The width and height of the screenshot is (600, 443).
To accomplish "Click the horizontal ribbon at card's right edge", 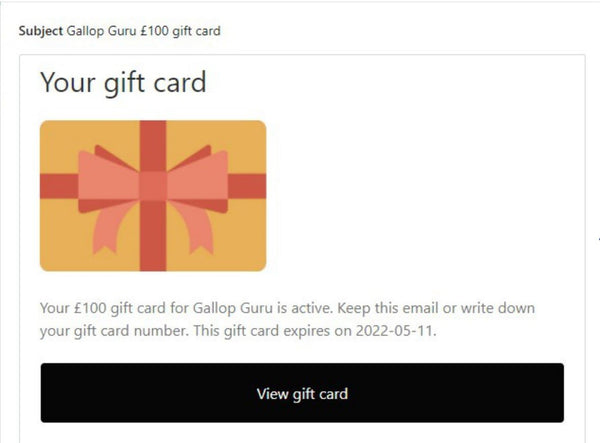I will [247, 186].
